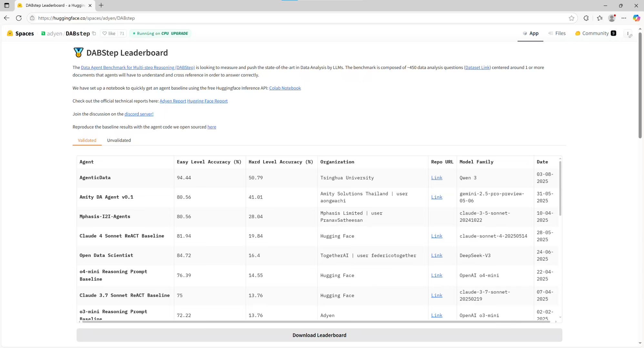This screenshot has height=348, width=644.
Task: Open the discord server link
Action: (139, 114)
